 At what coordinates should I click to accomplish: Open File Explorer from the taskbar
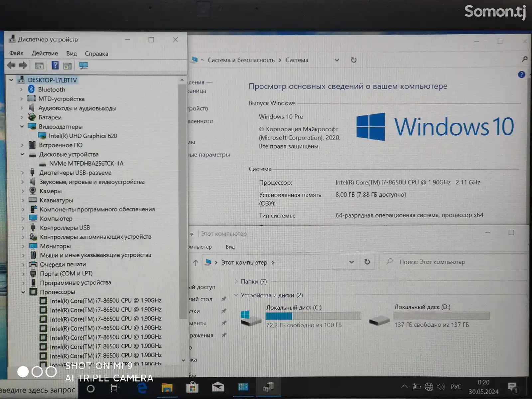click(167, 387)
